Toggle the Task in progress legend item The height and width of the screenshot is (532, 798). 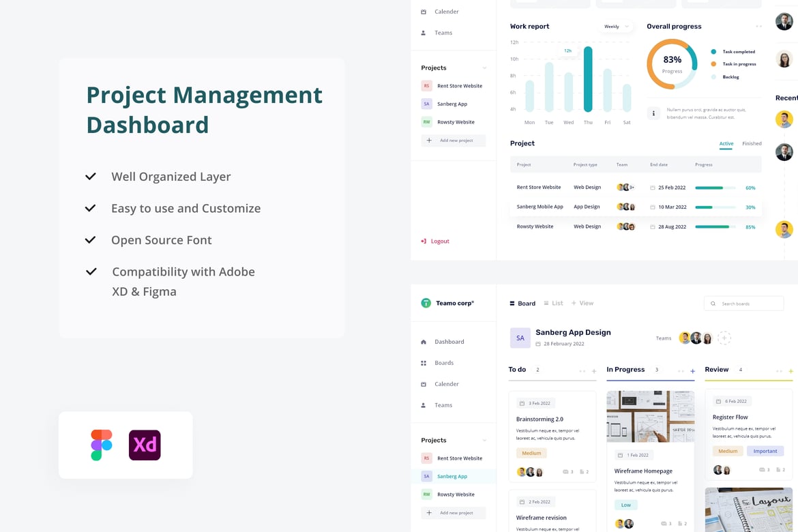(733, 64)
